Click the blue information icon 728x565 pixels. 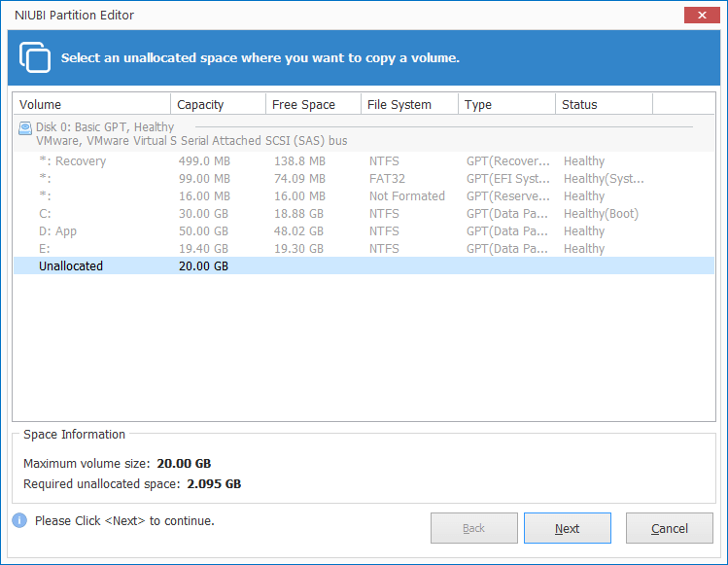tap(19, 521)
